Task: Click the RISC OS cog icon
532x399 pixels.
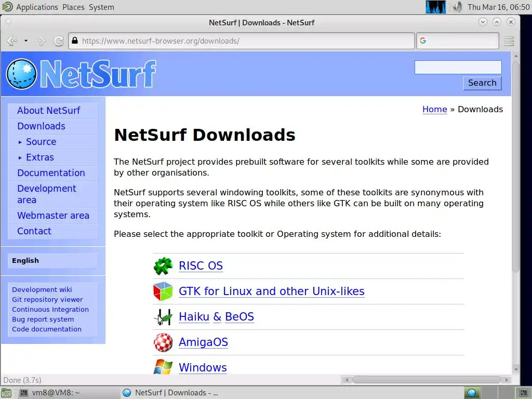Action: tap(163, 266)
